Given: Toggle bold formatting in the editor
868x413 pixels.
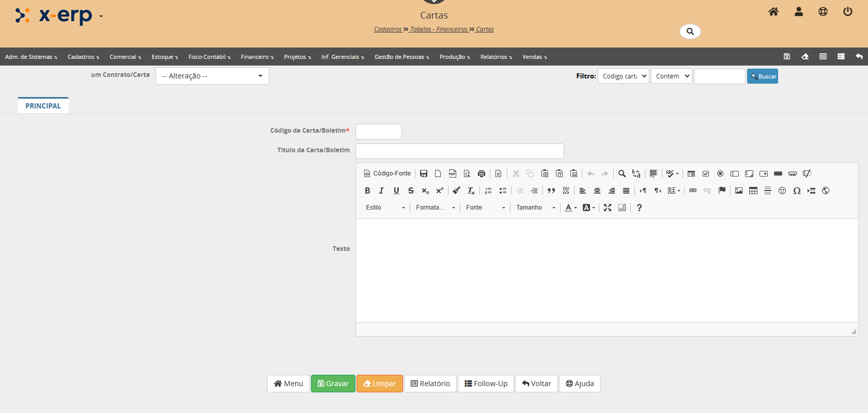Looking at the screenshot, I should (367, 190).
